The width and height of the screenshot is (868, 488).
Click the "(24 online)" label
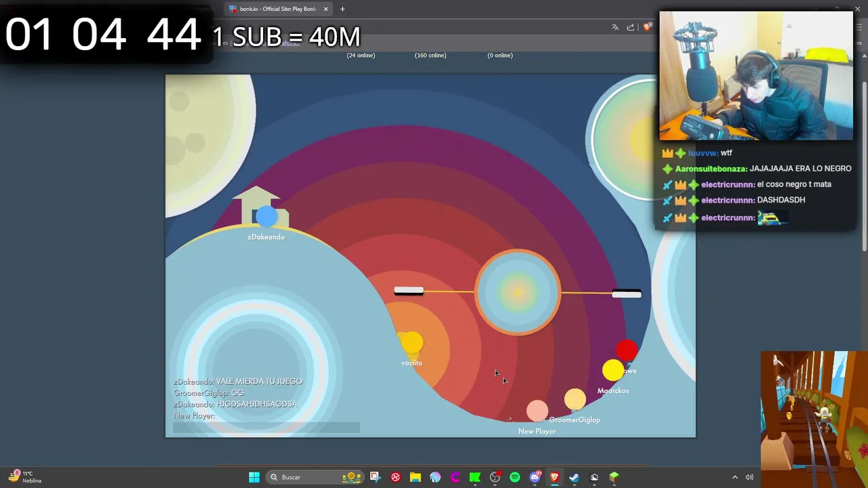click(x=361, y=56)
